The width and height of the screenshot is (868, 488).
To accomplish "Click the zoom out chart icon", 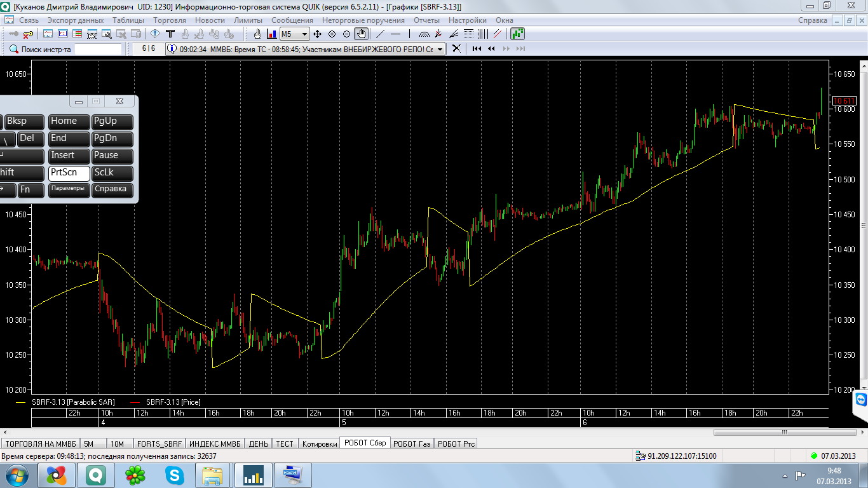I will coord(346,34).
